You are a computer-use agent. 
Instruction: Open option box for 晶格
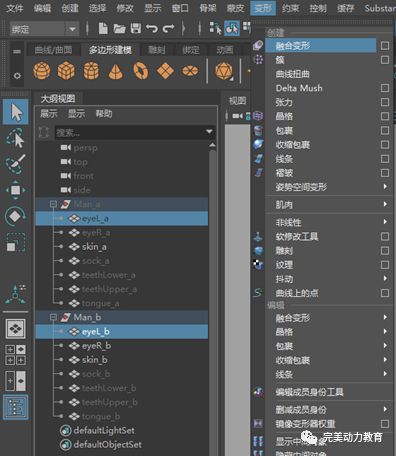pos(385,116)
